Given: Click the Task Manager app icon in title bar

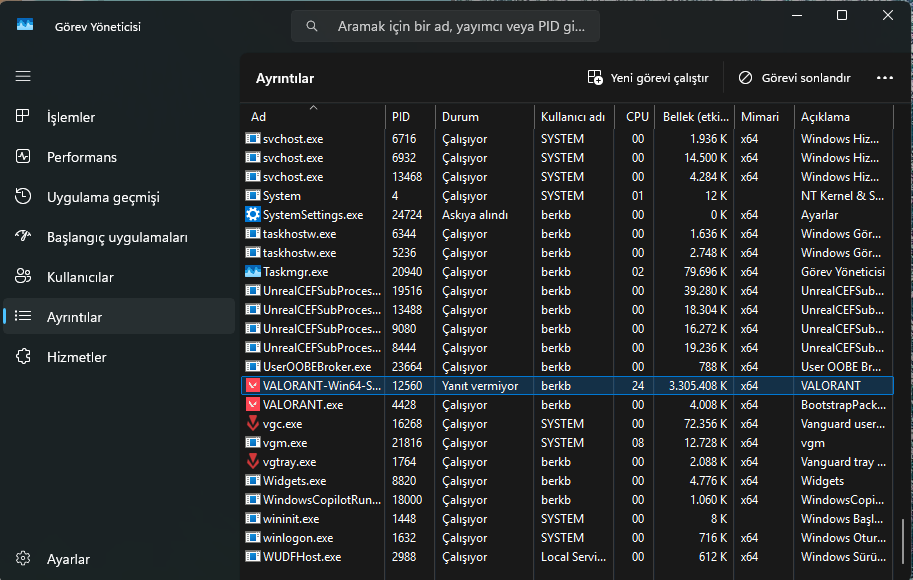Looking at the screenshot, I should (25, 25).
